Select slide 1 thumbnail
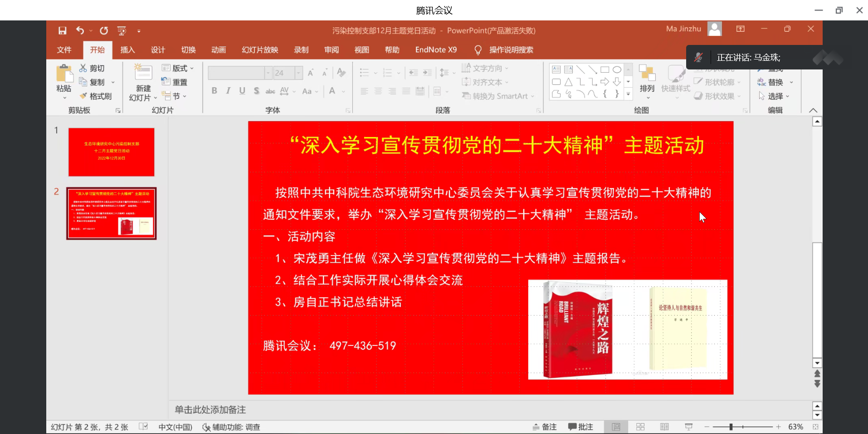The width and height of the screenshot is (868, 434). (111, 152)
